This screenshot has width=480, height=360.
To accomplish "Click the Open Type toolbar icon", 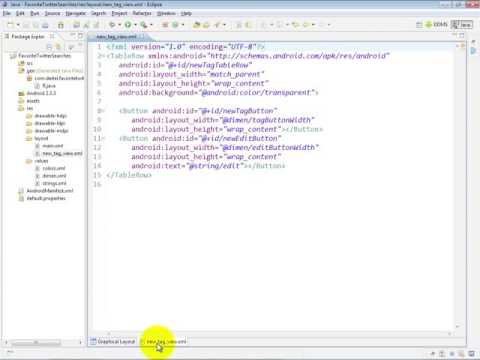I will (197, 25).
